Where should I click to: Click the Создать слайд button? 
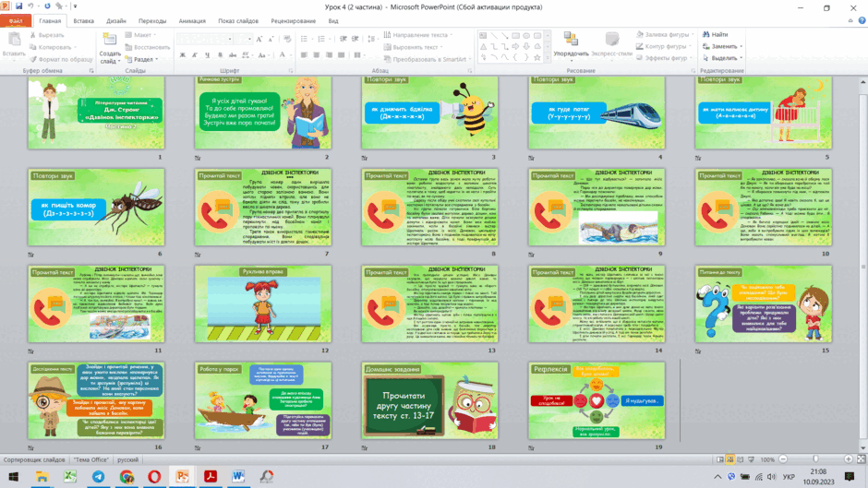click(110, 48)
